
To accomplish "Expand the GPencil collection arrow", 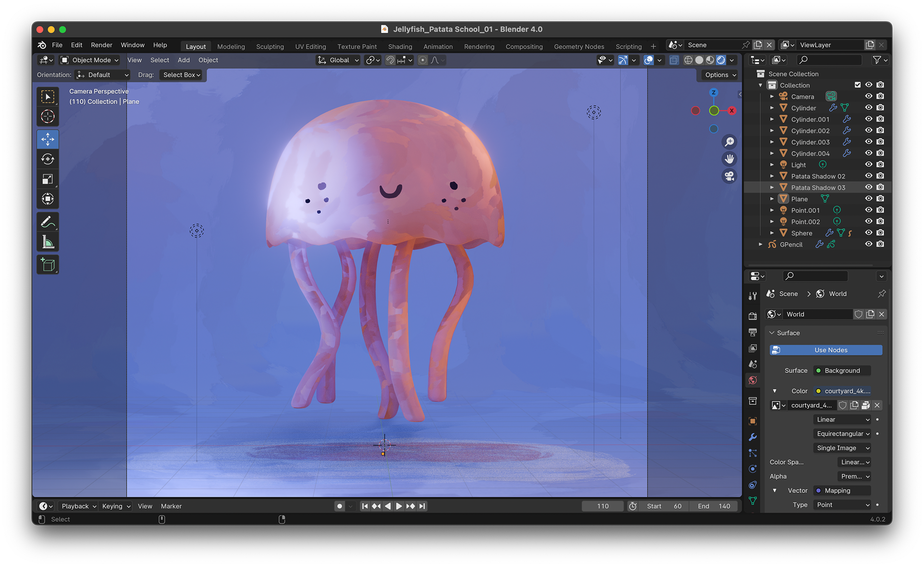I will 760,244.
